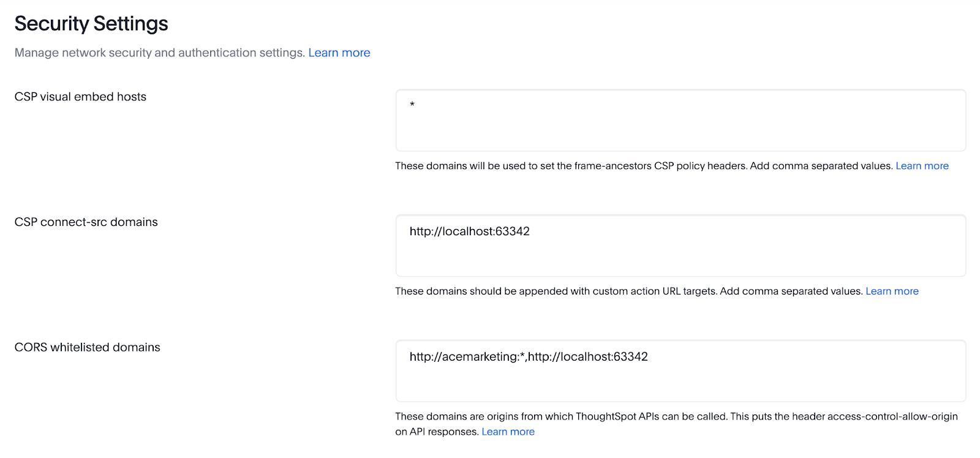This screenshot has height=458, width=980.
Task: Place cursor on http://localhost:63342 in connect-src field
Action: 469,231
